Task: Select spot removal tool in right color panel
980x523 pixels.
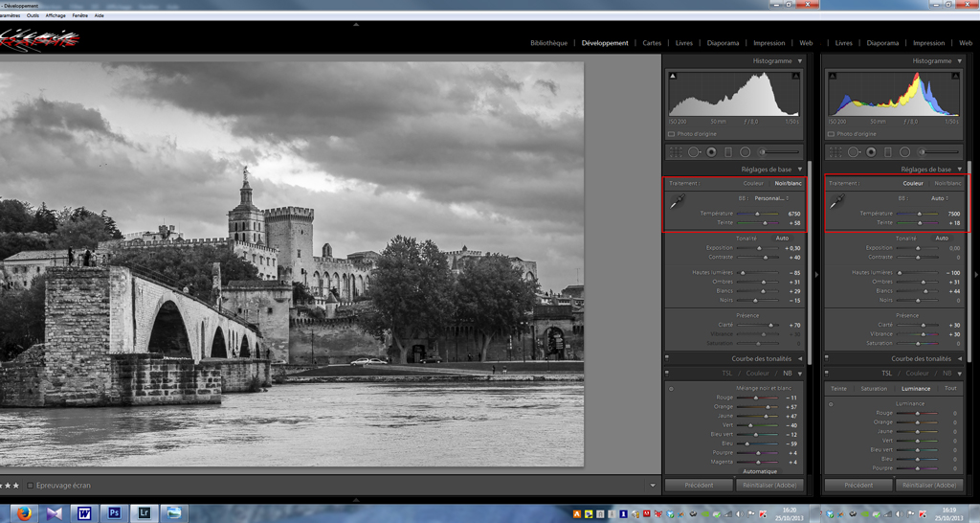Action: click(x=854, y=152)
